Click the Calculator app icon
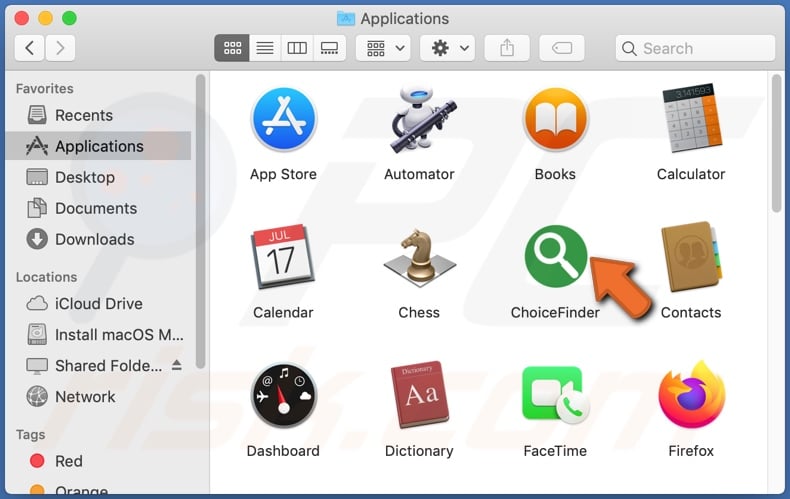Screen dimensions: 790x499 (x=692, y=118)
